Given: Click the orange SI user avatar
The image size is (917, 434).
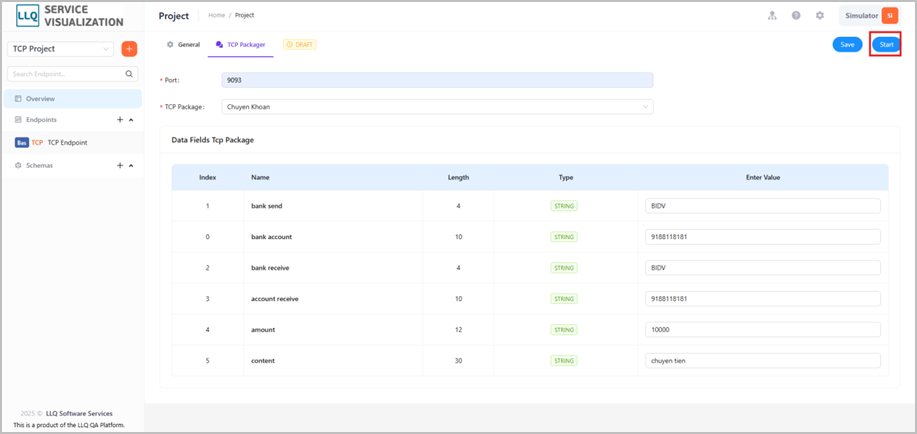Looking at the screenshot, I should pos(890,16).
